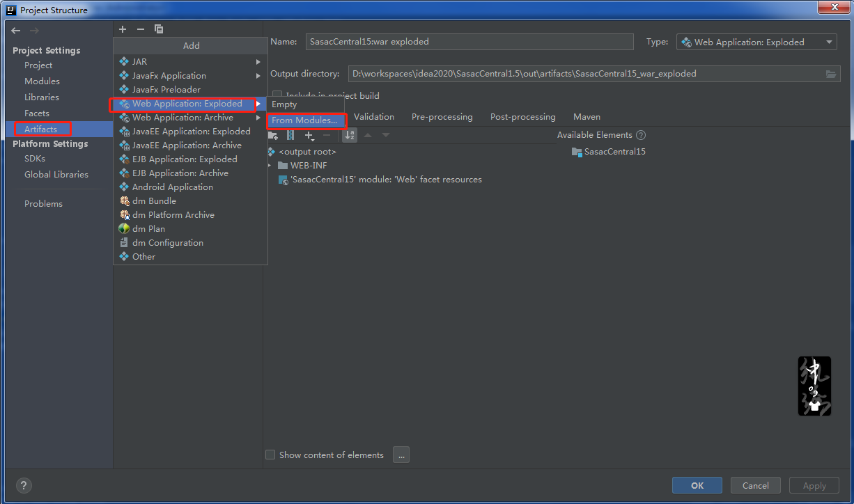Viewport: 854px width, 504px height.
Task: Click the help question mark button
Action: click(23, 486)
